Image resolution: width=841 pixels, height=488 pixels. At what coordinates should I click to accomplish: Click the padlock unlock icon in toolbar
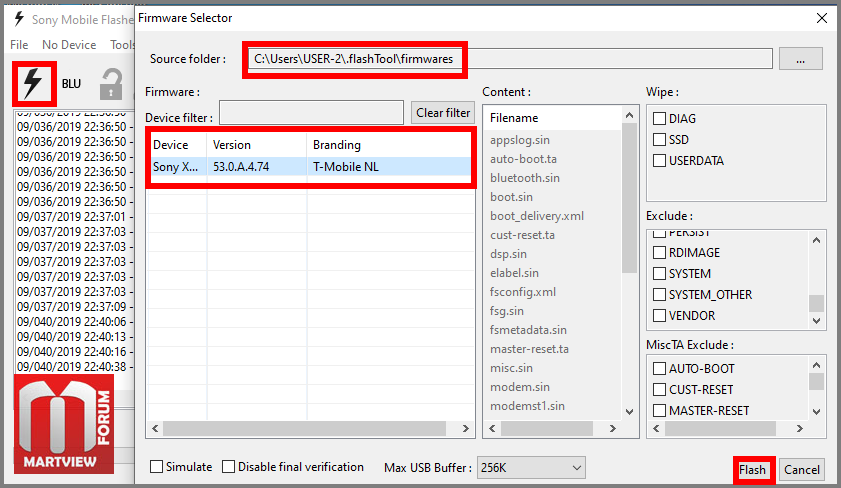coord(111,84)
